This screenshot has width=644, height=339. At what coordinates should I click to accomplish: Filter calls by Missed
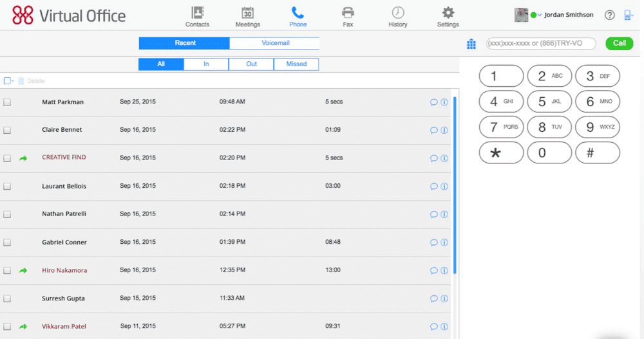296,64
